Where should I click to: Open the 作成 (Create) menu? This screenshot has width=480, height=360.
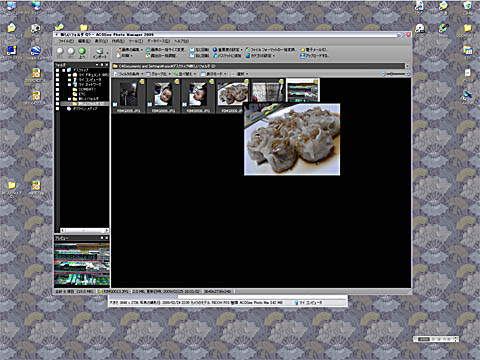[118, 41]
